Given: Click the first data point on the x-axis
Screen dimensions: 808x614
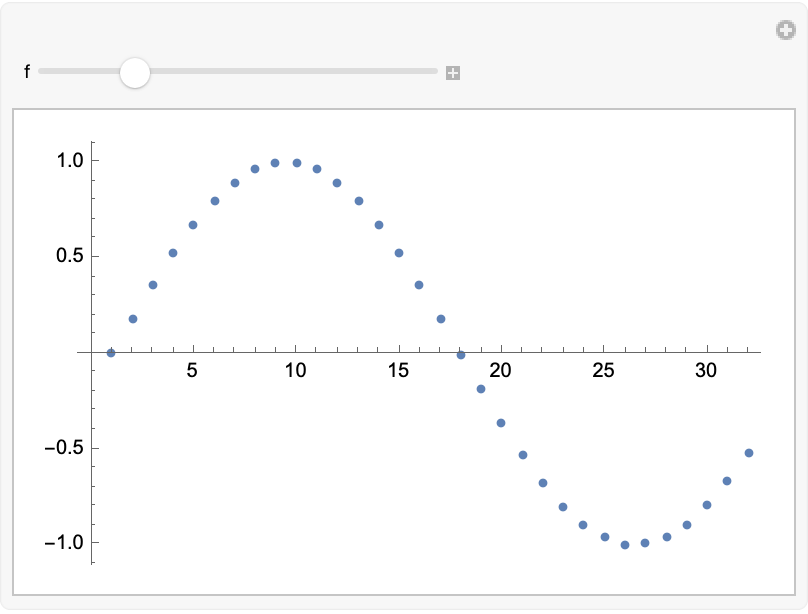Looking at the screenshot, I should tap(111, 353).
